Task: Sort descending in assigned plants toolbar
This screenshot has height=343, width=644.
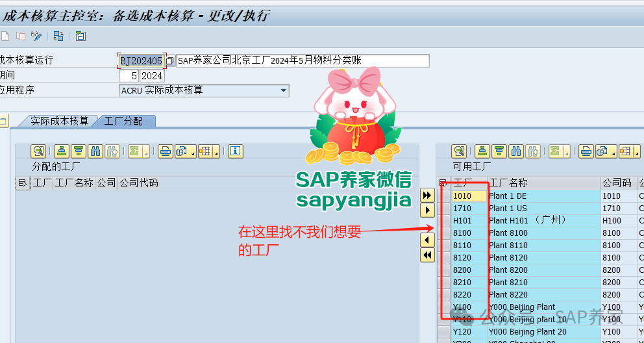Action: pos(79,151)
